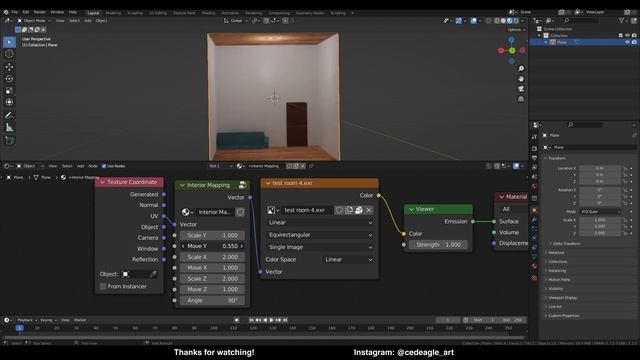Screen dimensions: 640x360
Task: Collapse the Texture Coordinate node
Action: 102,182
